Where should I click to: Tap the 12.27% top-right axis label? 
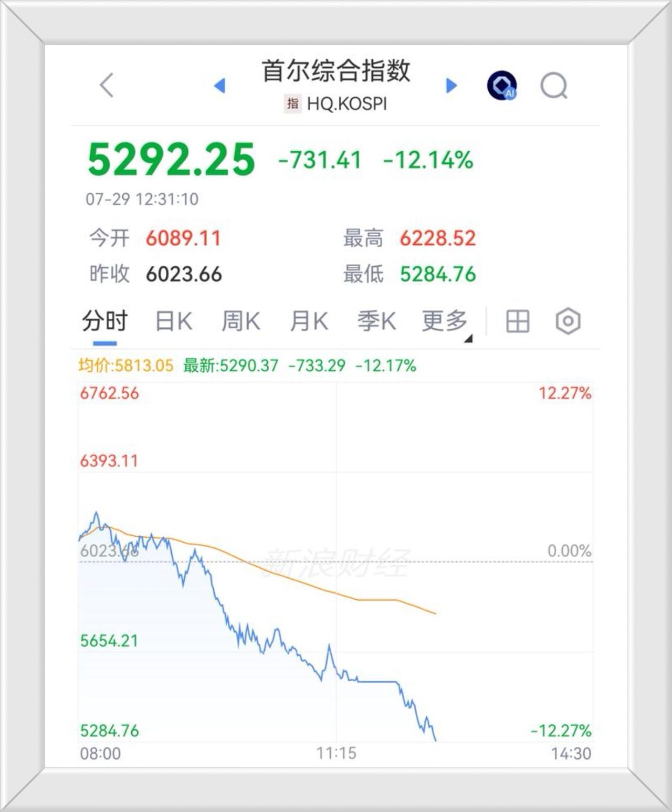[x=565, y=393]
